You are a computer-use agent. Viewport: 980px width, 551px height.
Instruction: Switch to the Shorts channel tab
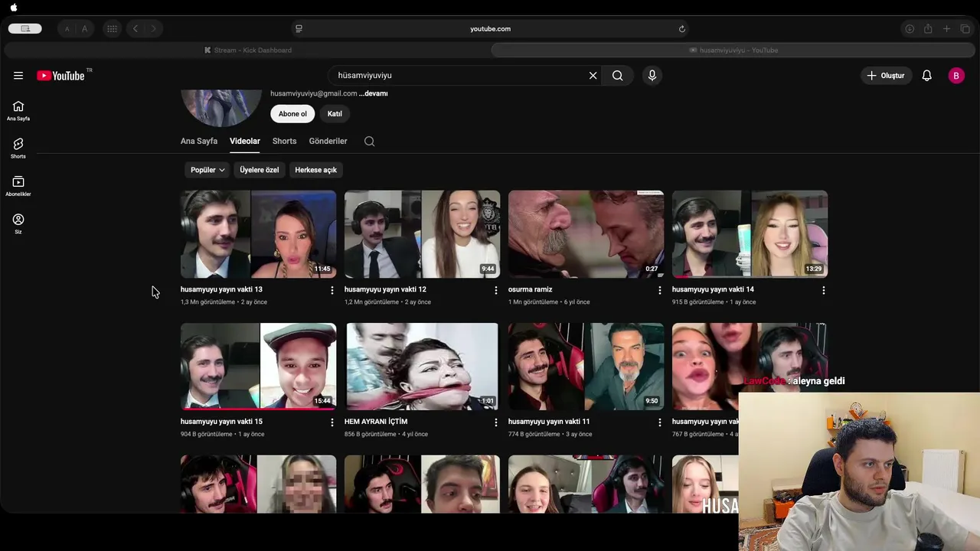[284, 141]
